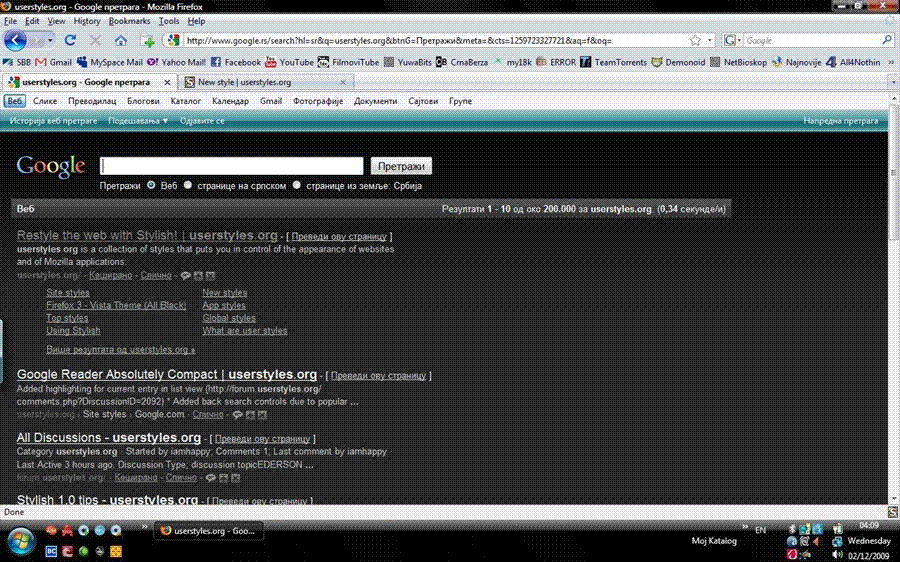Click the Одјавите се sign-out link
Viewport: 900px width, 562px height.
click(202, 121)
